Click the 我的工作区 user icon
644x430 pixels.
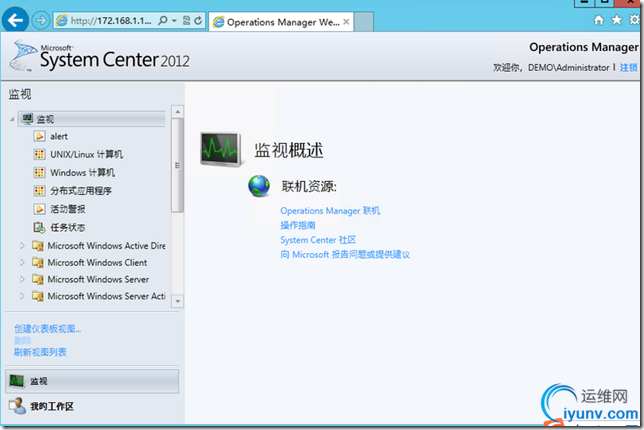17,406
